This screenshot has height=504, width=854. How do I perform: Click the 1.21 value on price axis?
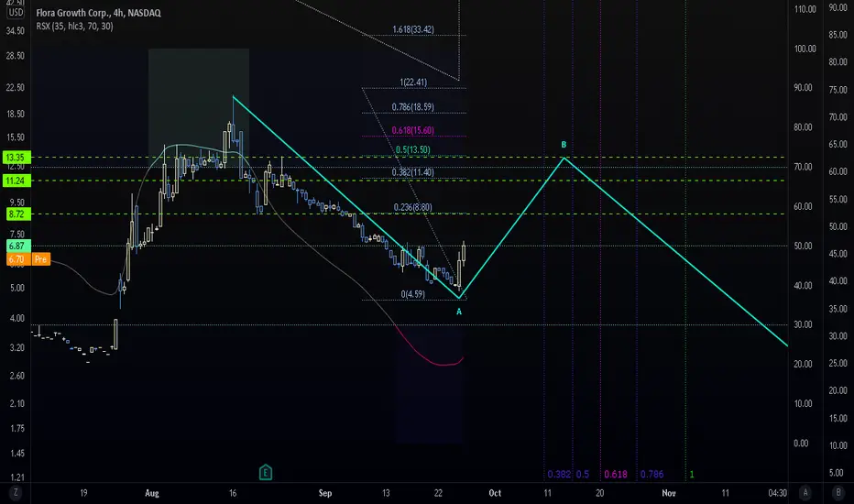(x=16, y=477)
